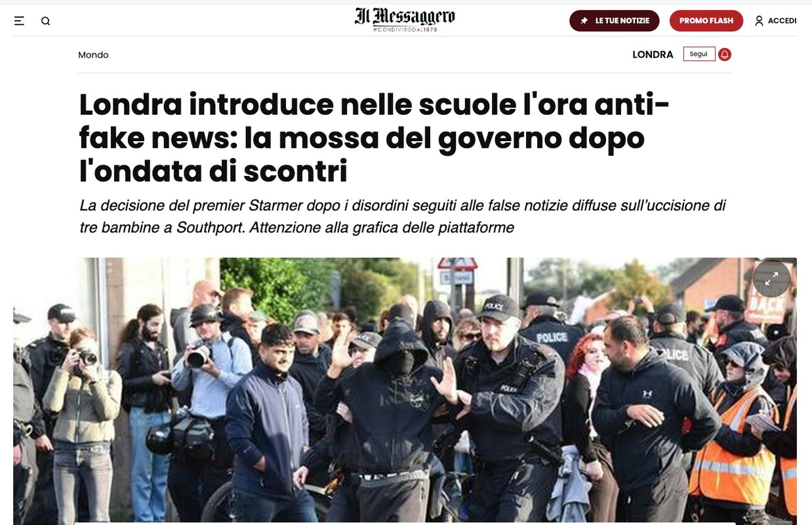Click the magnifier search icon

tap(45, 21)
